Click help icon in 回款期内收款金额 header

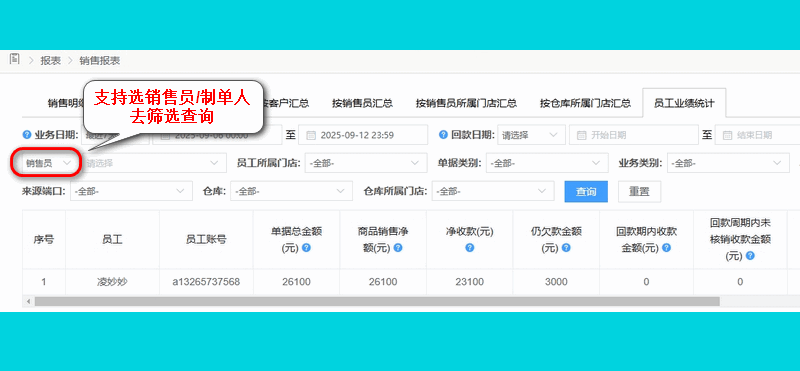[666, 248]
